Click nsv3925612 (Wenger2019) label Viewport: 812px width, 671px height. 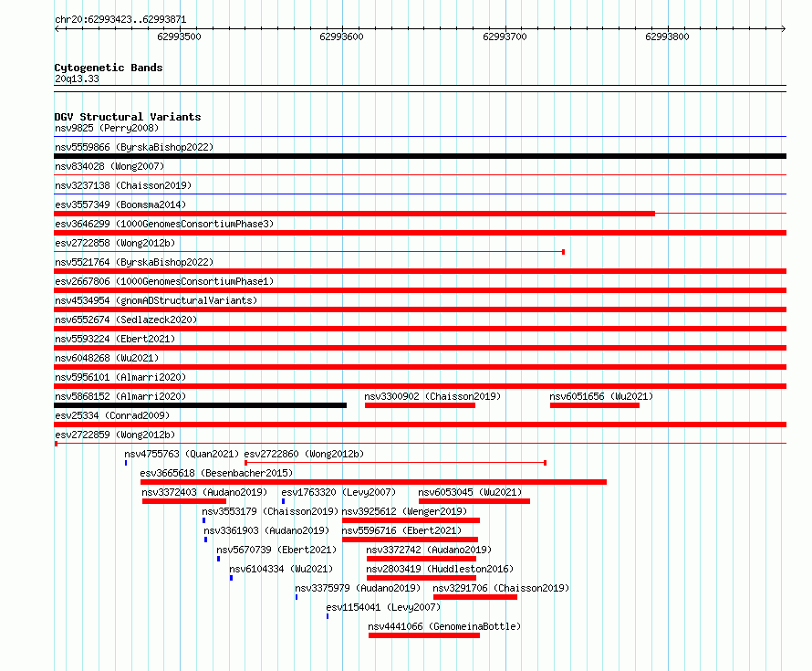pos(404,511)
